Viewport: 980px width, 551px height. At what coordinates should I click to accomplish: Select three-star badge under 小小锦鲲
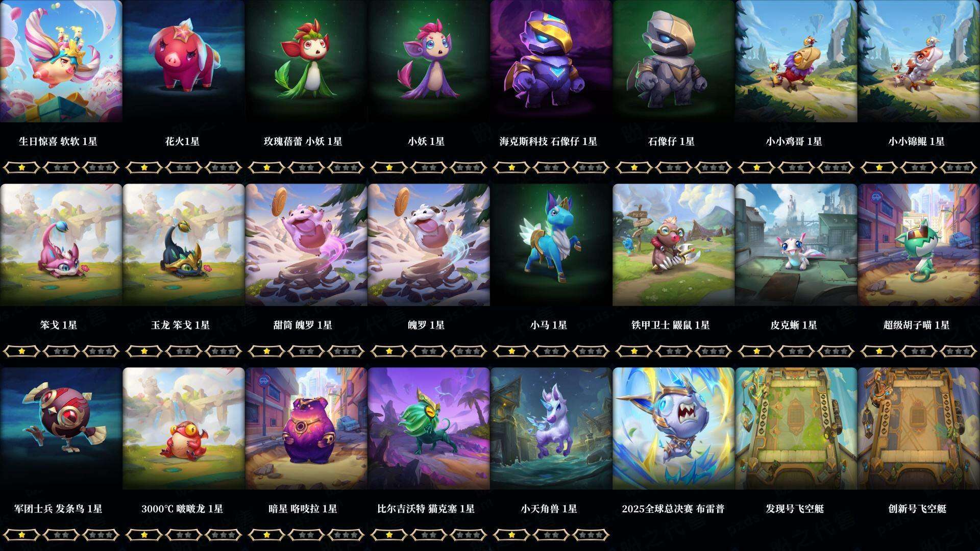coord(959,167)
